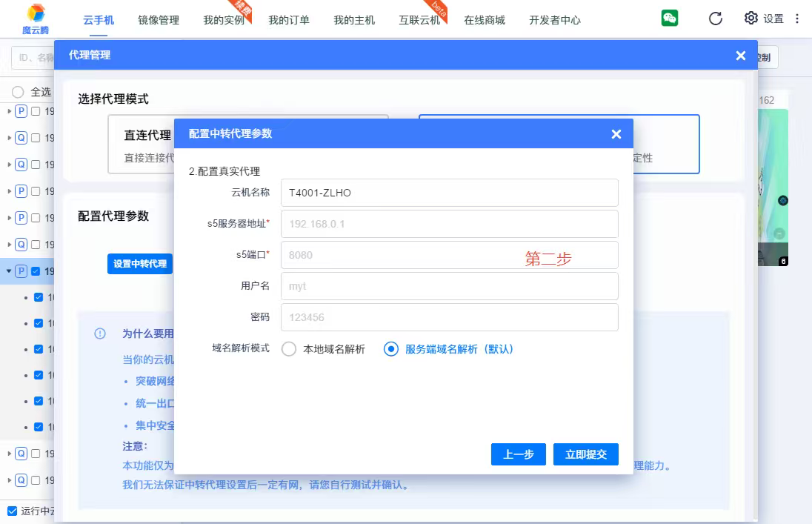Viewport: 812px width, 524px height.
Task: Uncheck the 运行中 checkbox at bottom
Action: 12,511
